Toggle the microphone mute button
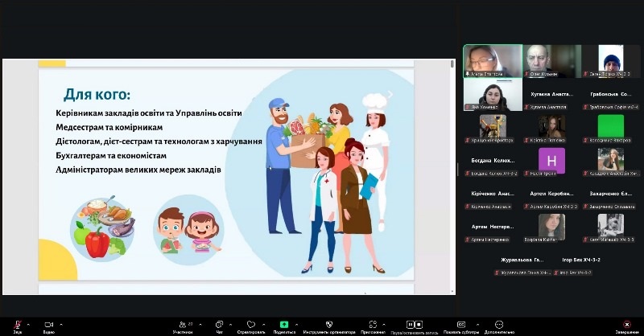 pyautogui.click(x=17, y=324)
